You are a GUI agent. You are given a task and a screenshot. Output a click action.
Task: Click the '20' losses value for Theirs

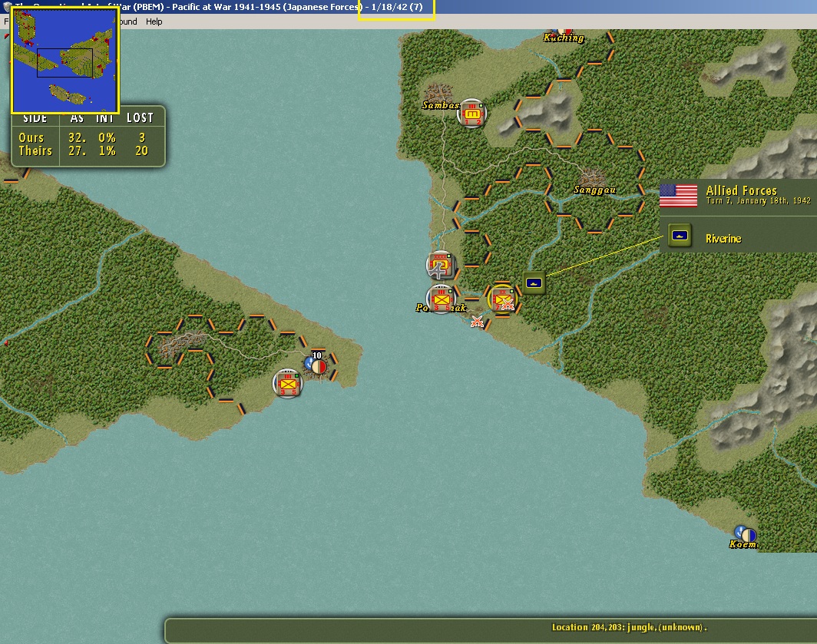(x=142, y=150)
